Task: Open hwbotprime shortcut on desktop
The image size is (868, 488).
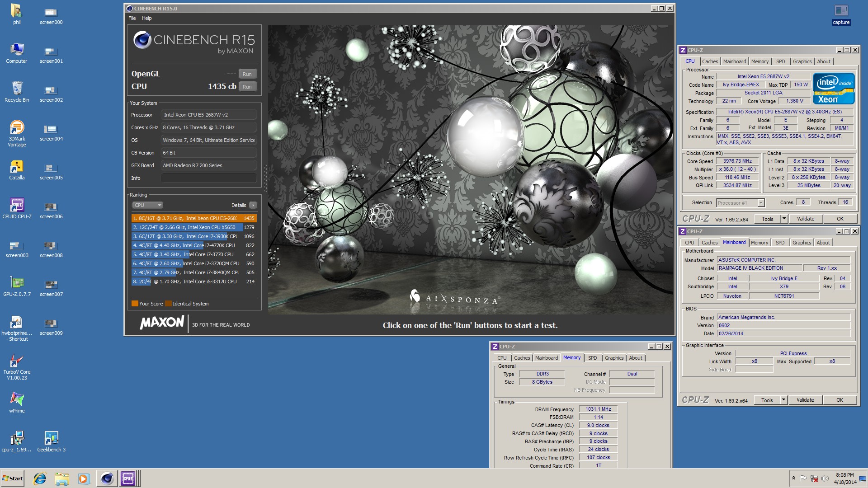Action: [x=17, y=328]
